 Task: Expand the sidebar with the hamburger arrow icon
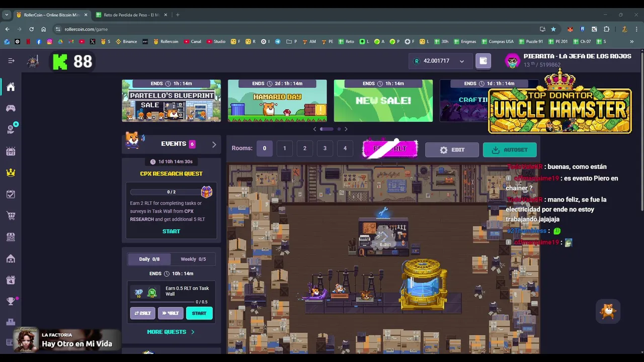pyautogui.click(x=11, y=61)
